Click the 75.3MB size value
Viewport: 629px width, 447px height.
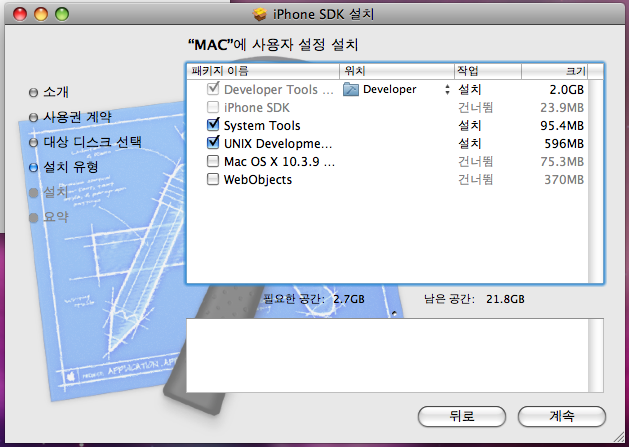point(562,162)
